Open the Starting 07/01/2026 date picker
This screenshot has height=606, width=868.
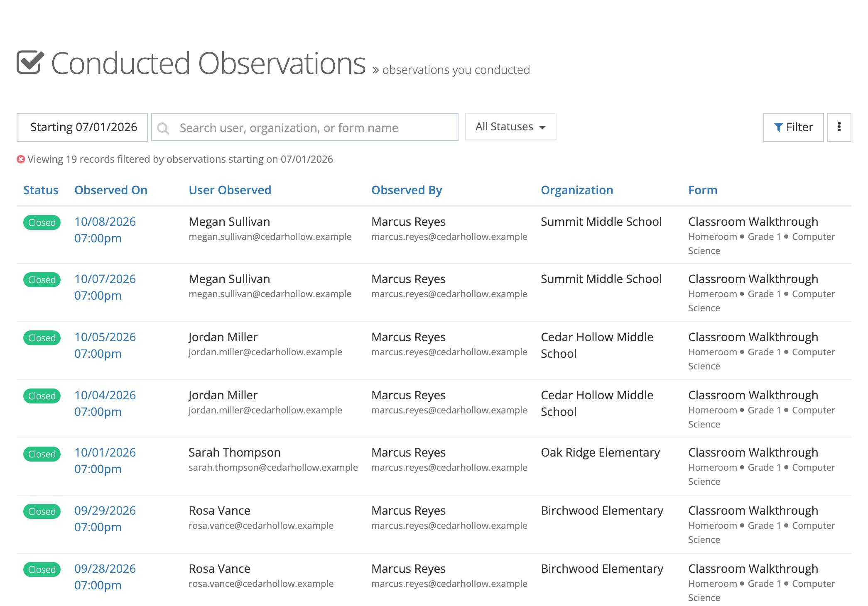[x=82, y=127]
